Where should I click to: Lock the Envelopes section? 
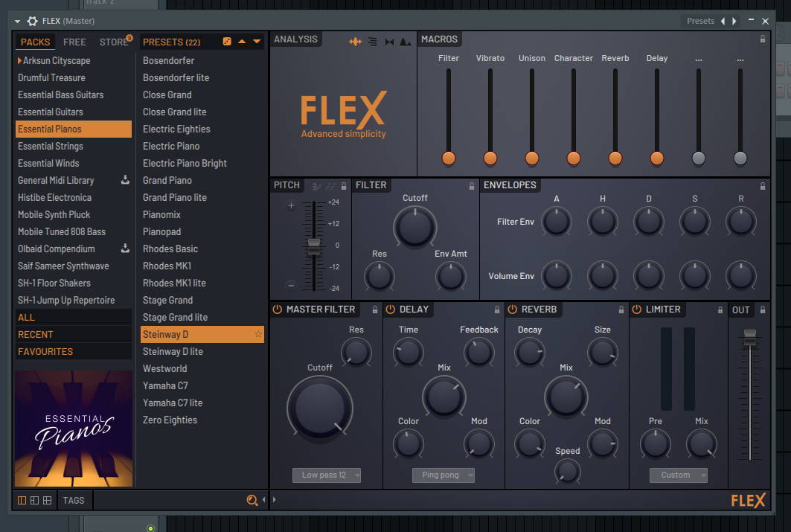click(x=763, y=186)
